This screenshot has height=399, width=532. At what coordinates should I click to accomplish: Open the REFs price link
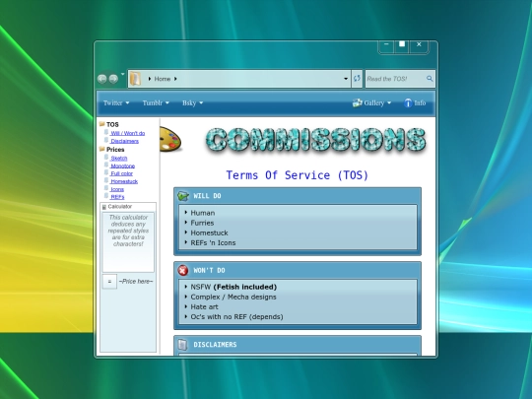tap(117, 197)
